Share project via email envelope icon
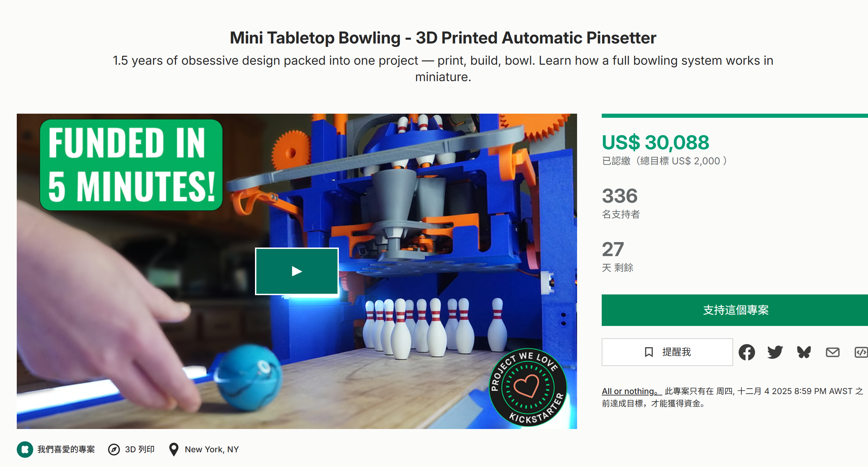This screenshot has width=868, height=467. [x=832, y=352]
